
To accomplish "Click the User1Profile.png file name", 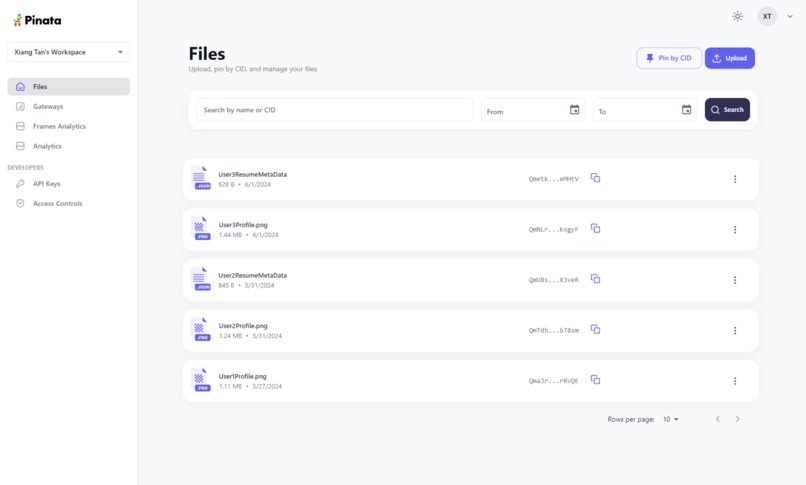I will (x=243, y=376).
